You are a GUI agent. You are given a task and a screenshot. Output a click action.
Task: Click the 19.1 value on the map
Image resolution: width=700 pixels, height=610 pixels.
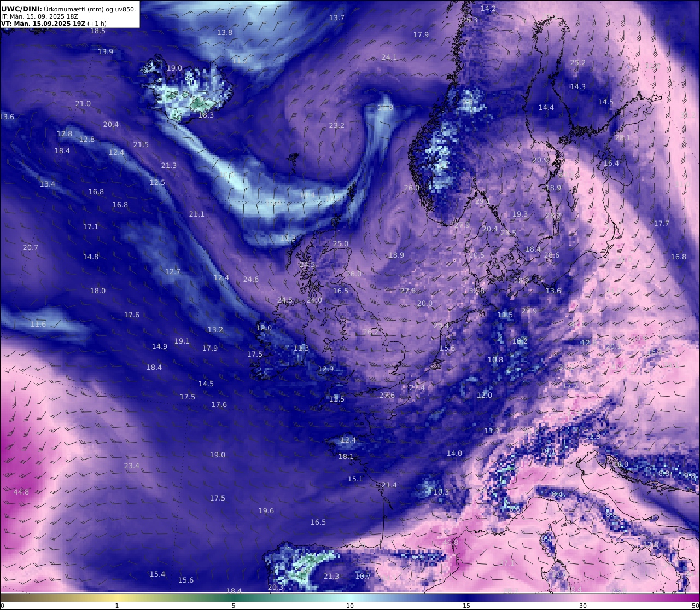click(182, 341)
